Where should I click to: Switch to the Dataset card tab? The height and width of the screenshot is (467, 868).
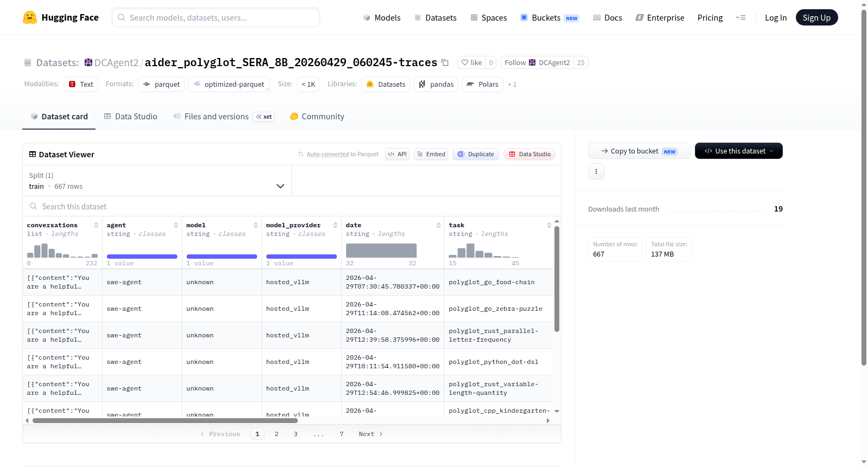[59, 117]
